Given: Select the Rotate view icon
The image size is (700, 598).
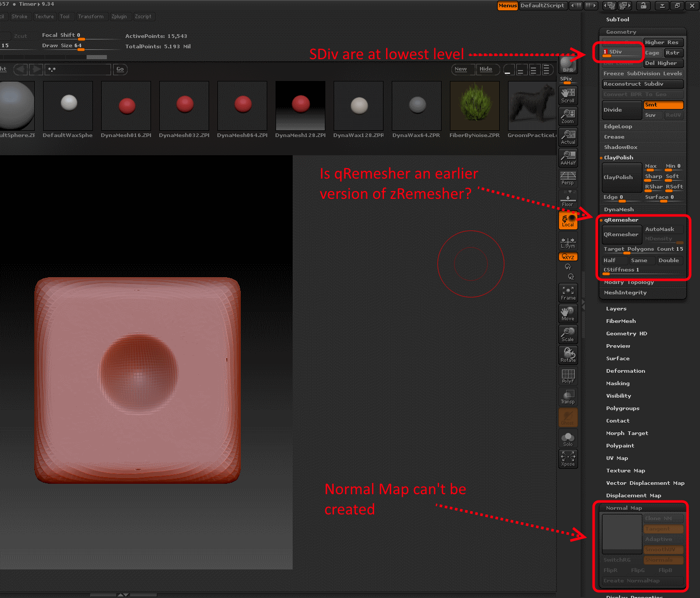Looking at the screenshot, I should (x=568, y=355).
